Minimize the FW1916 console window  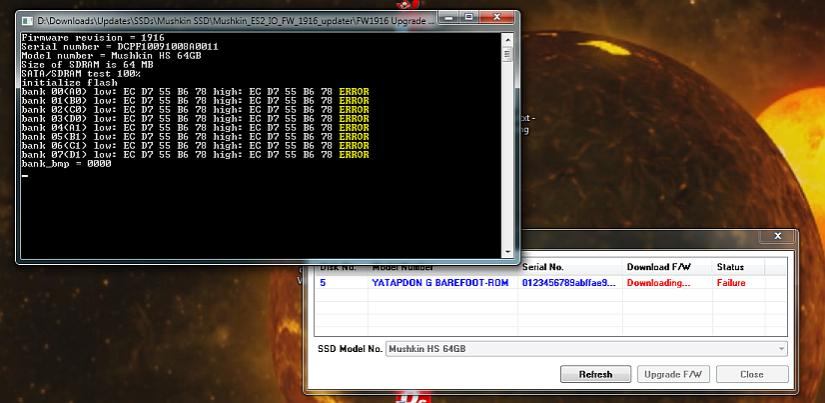pyautogui.click(x=449, y=18)
